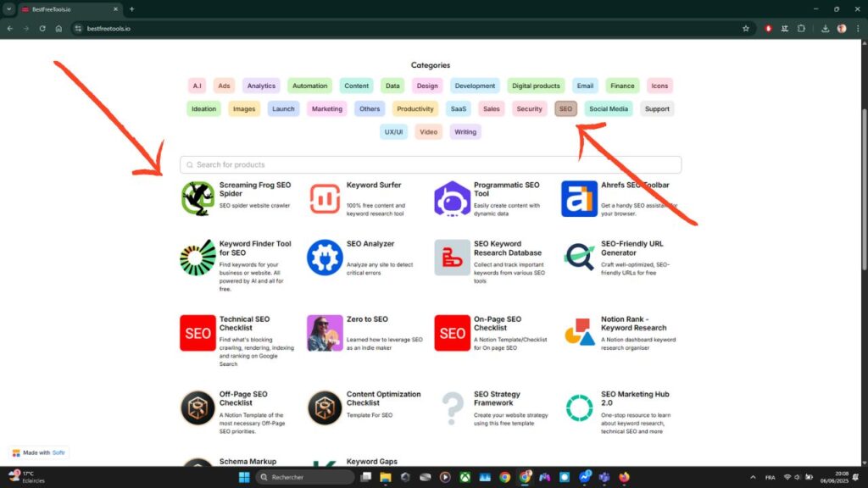
Task: Open the browser downloads icon
Action: (825, 28)
